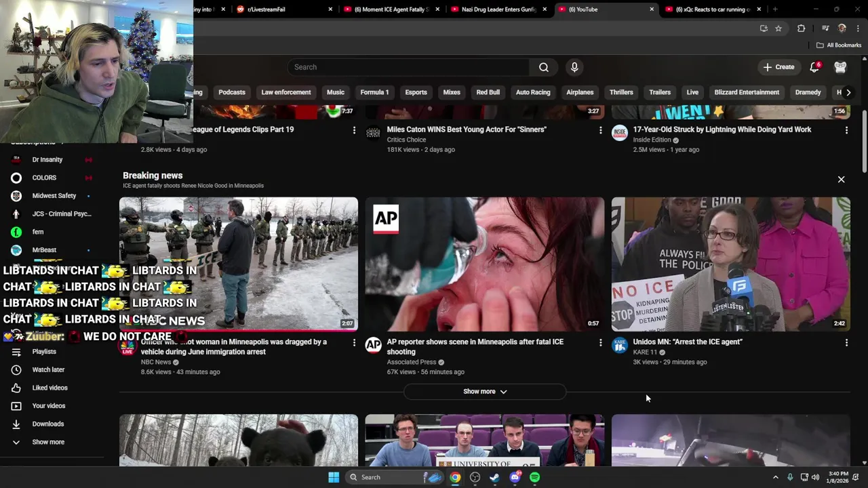Viewport: 868px width, 488px height.
Task: Open menu for Unidos MN video
Action: 846,343
